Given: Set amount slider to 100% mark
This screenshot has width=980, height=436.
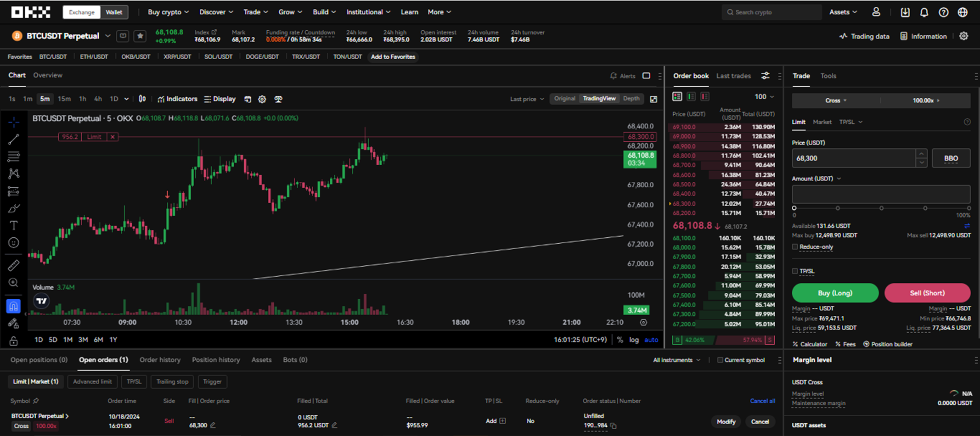Looking at the screenshot, I should tap(969, 208).
